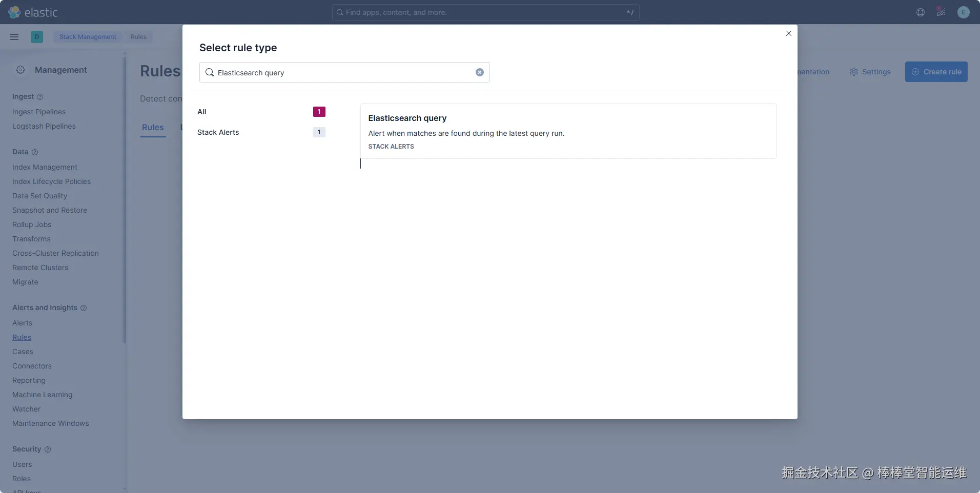The width and height of the screenshot is (980, 493).
Task: Click the Data section help icon
Action: click(x=35, y=152)
